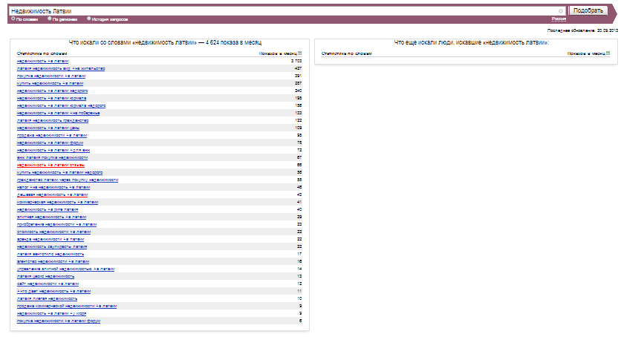Open link 'недвижимость +в латвии форум'
This screenshot has width=644, height=337.
[50, 143]
